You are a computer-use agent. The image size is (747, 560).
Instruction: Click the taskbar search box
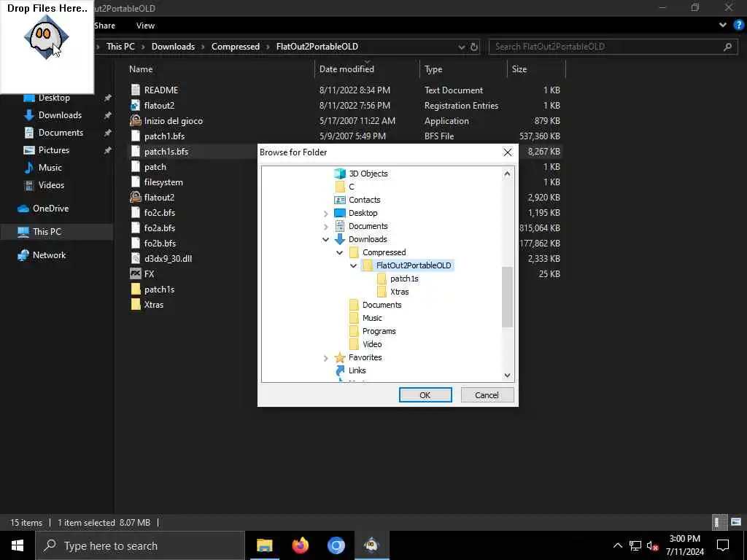click(x=140, y=545)
